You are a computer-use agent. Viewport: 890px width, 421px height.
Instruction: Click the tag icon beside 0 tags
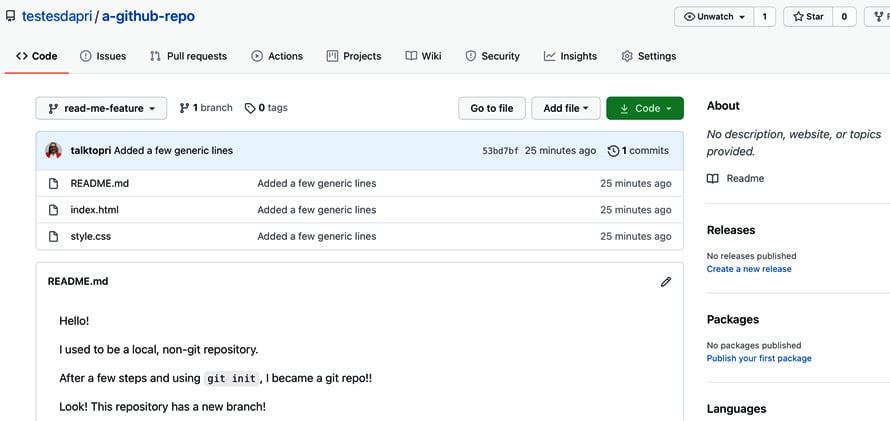pos(250,108)
